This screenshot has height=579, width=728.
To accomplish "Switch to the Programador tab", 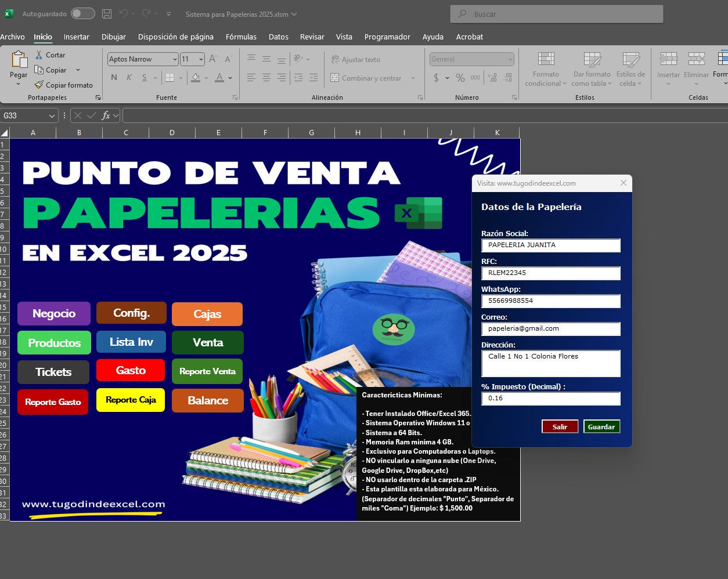I will click(387, 37).
